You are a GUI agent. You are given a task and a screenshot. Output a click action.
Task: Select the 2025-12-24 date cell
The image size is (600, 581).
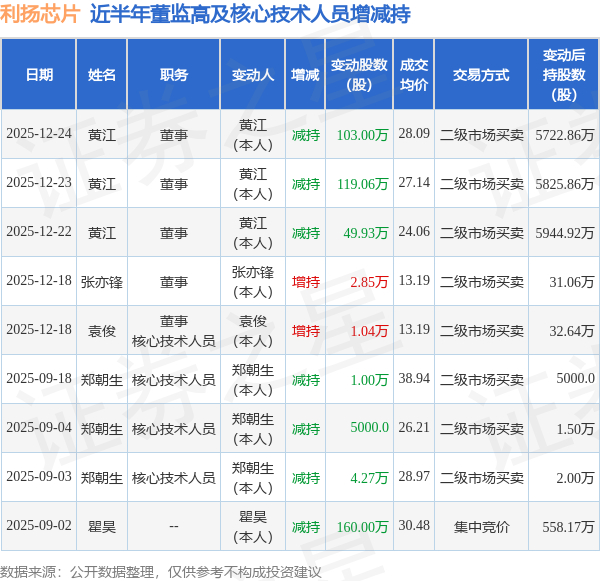point(39,134)
